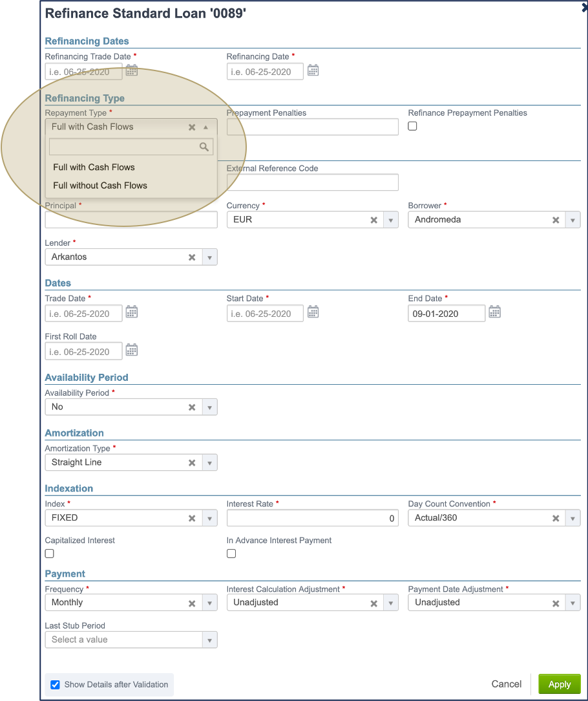The height and width of the screenshot is (701, 588).
Task: Clear the Arkantos lender selection
Action: [192, 257]
